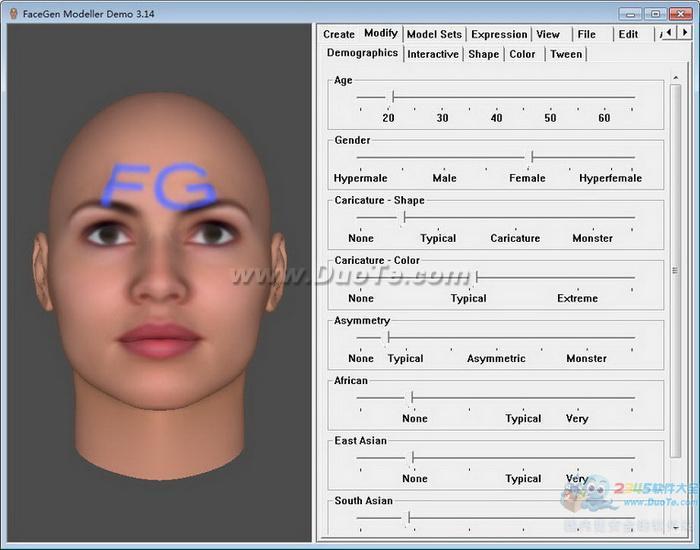
Task: Click the Age slider handle
Action: click(x=393, y=97)
